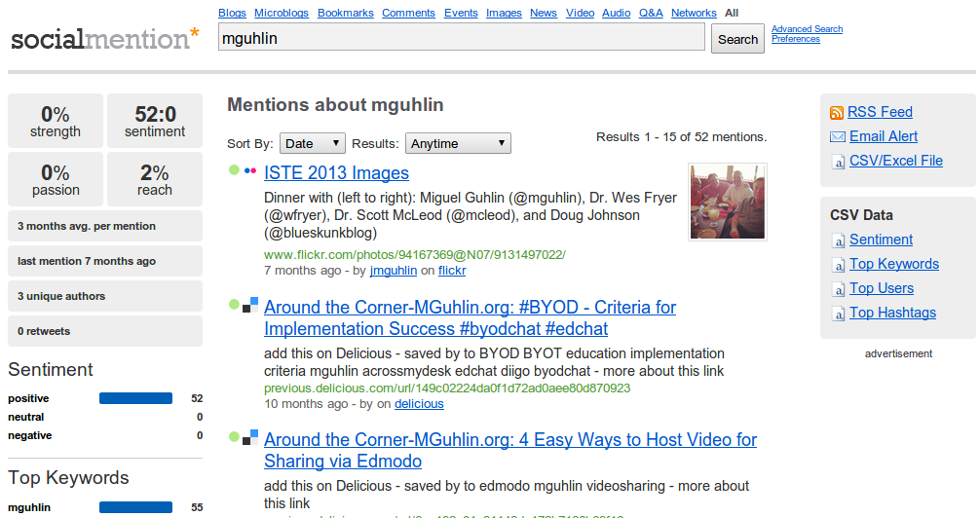Click into the mguhlin search input field

[461, 38]
